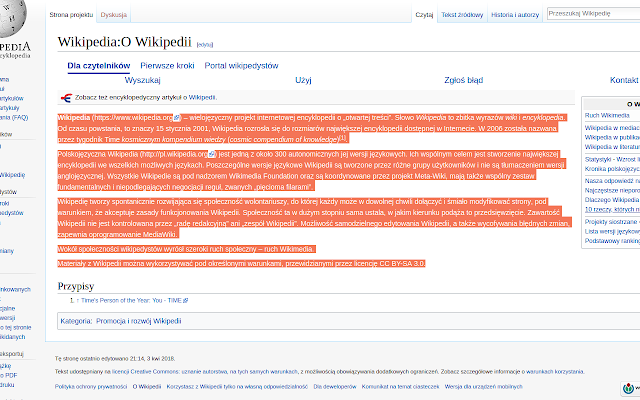Switch to the Pierwsze kroki tab
The image size is (640, 400).
click(167, 66)
